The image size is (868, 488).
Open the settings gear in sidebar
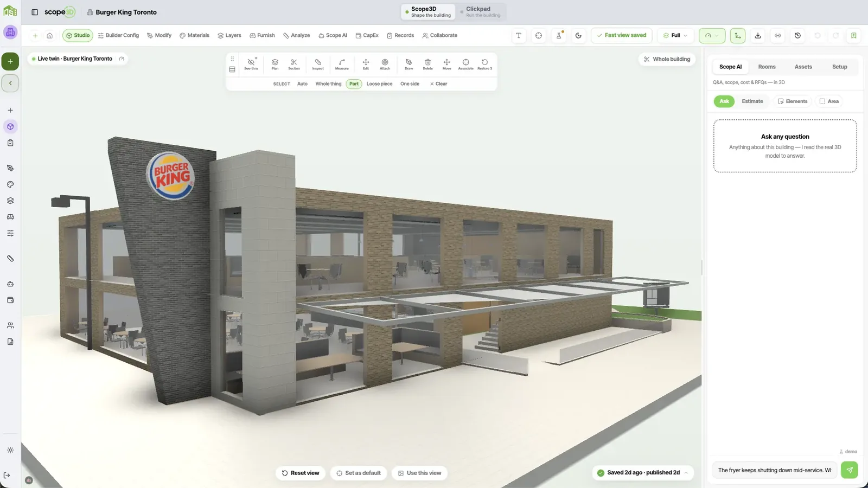pyautogui.click(x=10, y=450)
